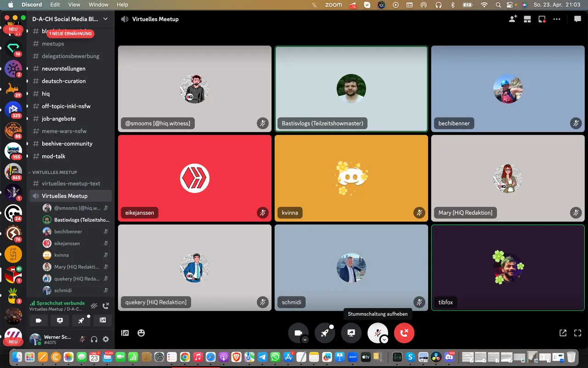This screenshot has width=588, height=368.
Task: Open the delegationsbewerbung channel
Action: tap(69, 56)
